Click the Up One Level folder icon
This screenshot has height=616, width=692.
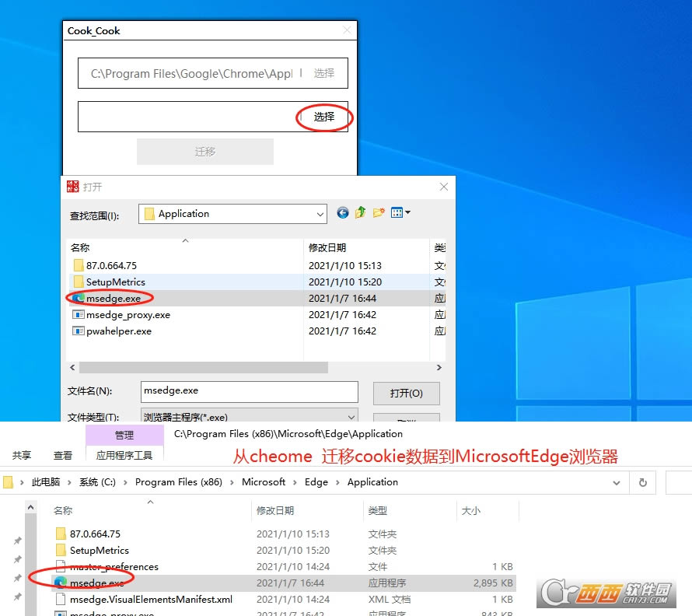pyautogui.click(x=360, y=212)
